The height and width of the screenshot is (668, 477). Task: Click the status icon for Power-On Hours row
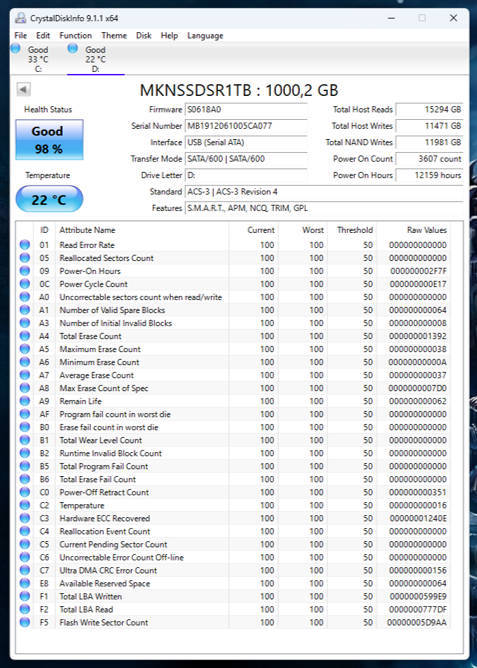(25, 271)
